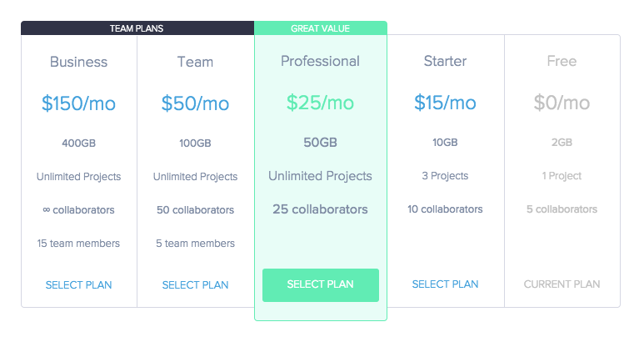Click the Team plan title
The image size is (644, 337).
point(195,62)
